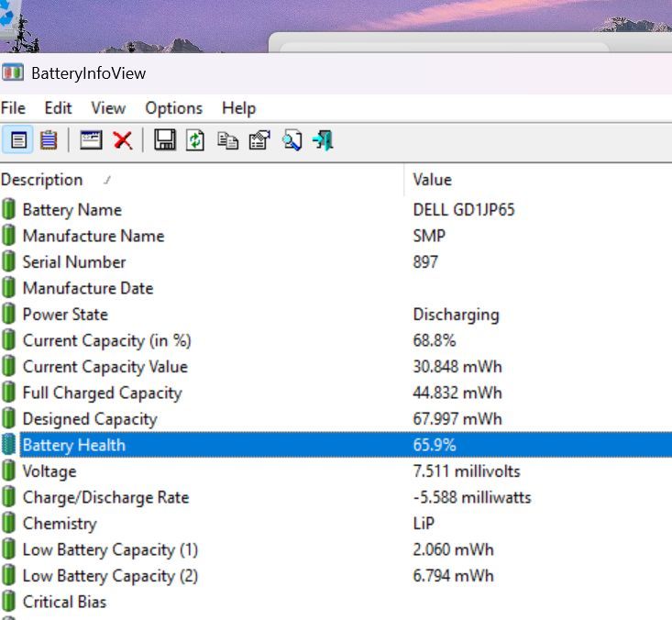
Task: Open the View menu
Action: pyautogui.click(x=108, y=108)
